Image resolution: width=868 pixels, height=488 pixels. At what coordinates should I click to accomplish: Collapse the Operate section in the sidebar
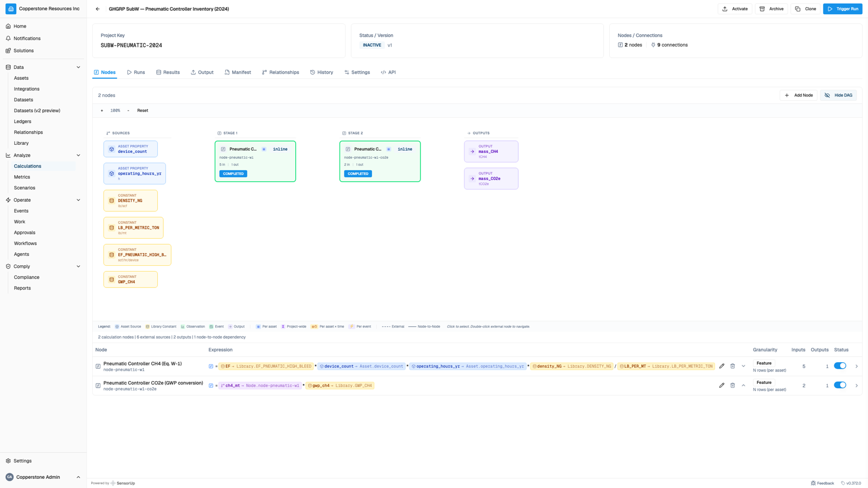pos(78,200)
